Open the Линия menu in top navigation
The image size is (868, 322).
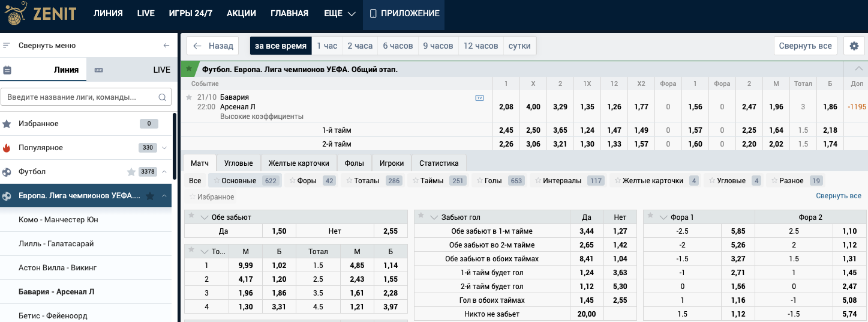108,13
